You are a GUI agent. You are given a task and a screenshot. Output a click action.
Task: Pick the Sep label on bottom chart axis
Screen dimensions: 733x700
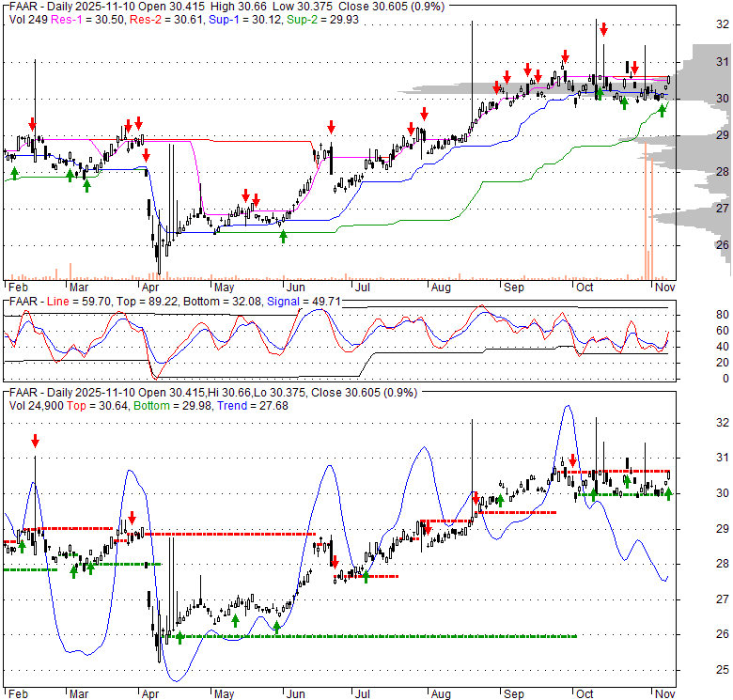tap(514, 693)
